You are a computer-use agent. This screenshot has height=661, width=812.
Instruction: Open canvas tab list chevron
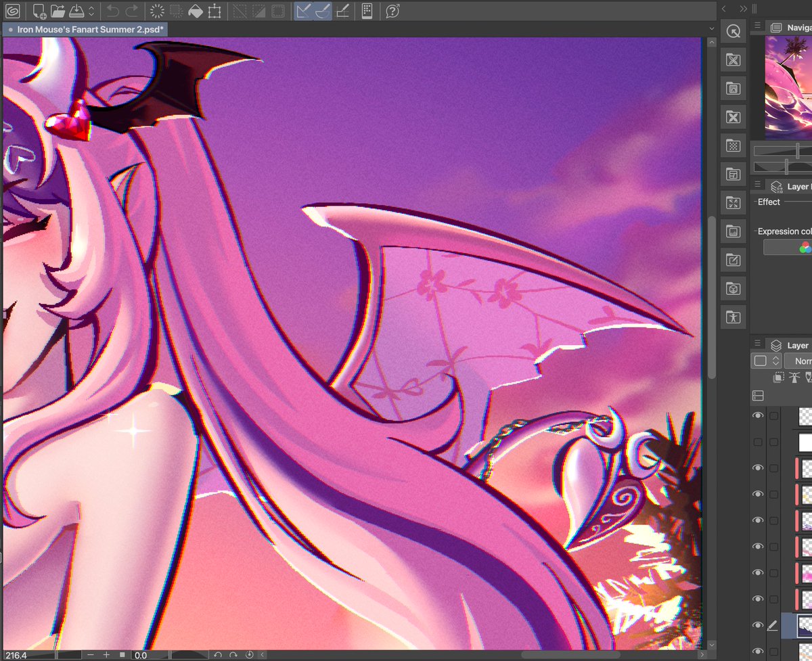711,28
